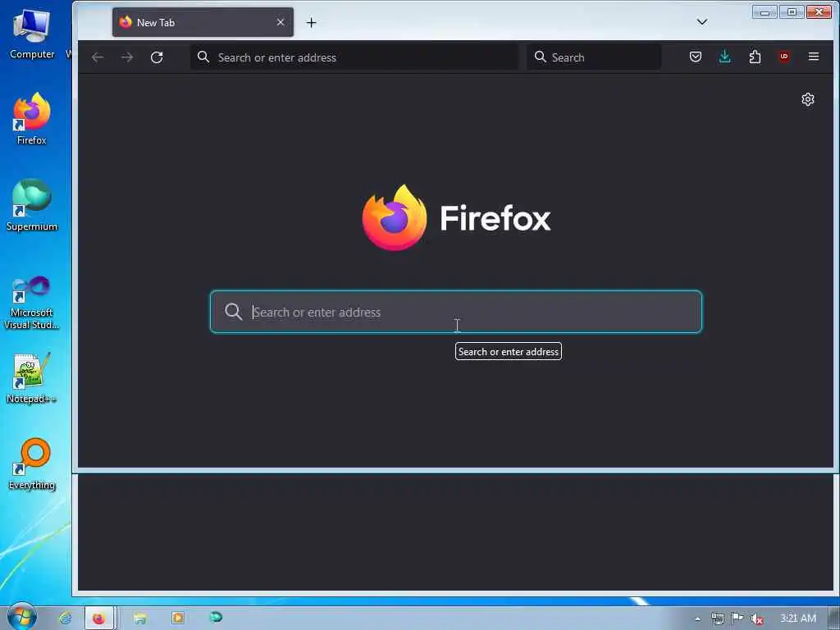Viewport: 840px width, 630px height.
Task: Click the Supermium taskbar icon
Action: pyautogui.click(x=216, y=617)
